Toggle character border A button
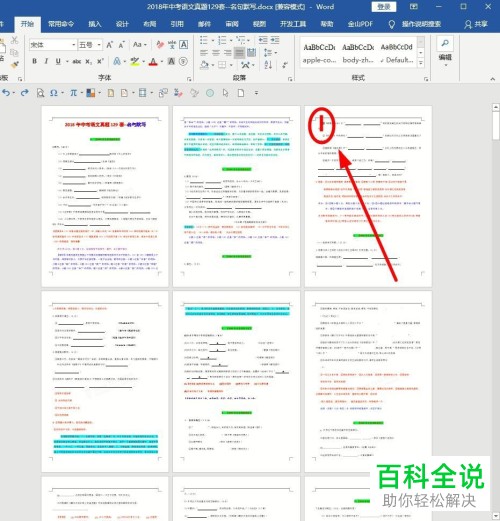The width and height of the screenshot is (500, 521). coord(184,45)
